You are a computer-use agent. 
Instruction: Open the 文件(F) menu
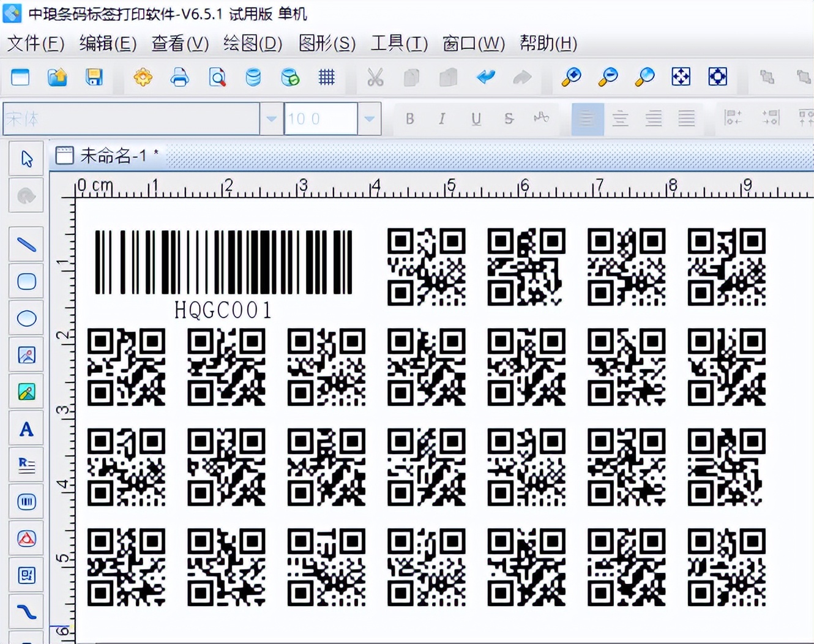[35, 43]
